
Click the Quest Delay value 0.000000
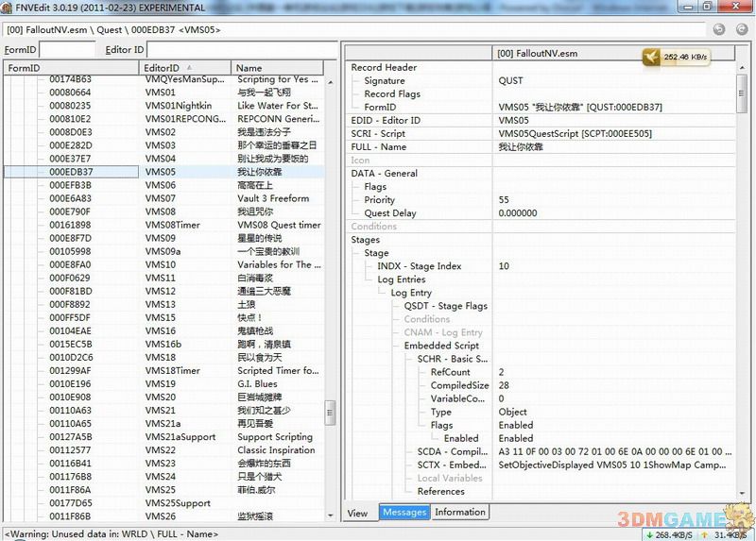click(x=518, y=213)
